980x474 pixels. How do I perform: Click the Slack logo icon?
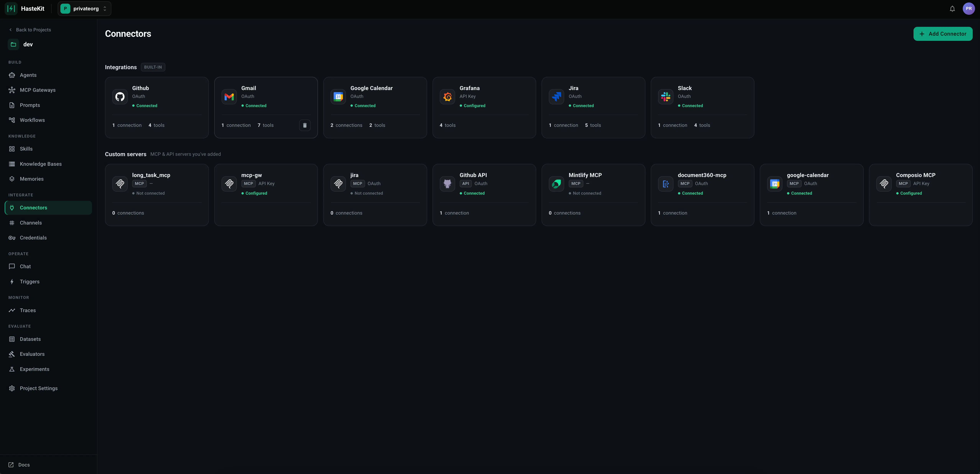point(665,97)
